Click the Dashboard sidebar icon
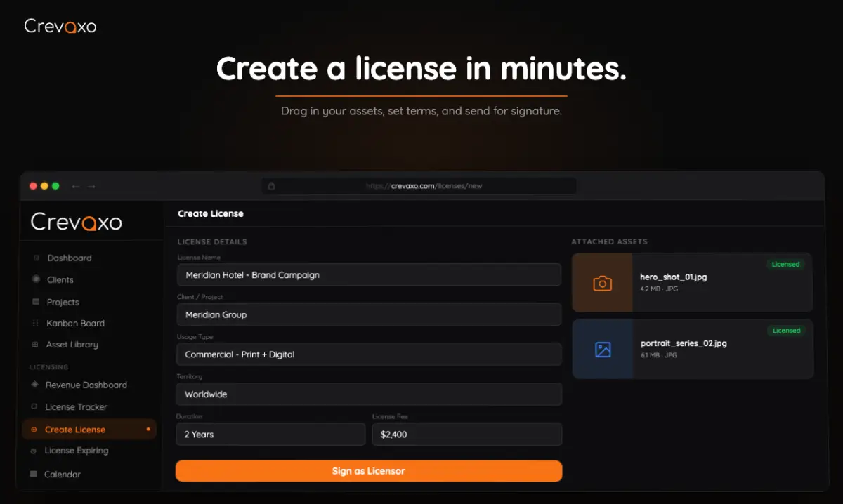 point(36,258)
